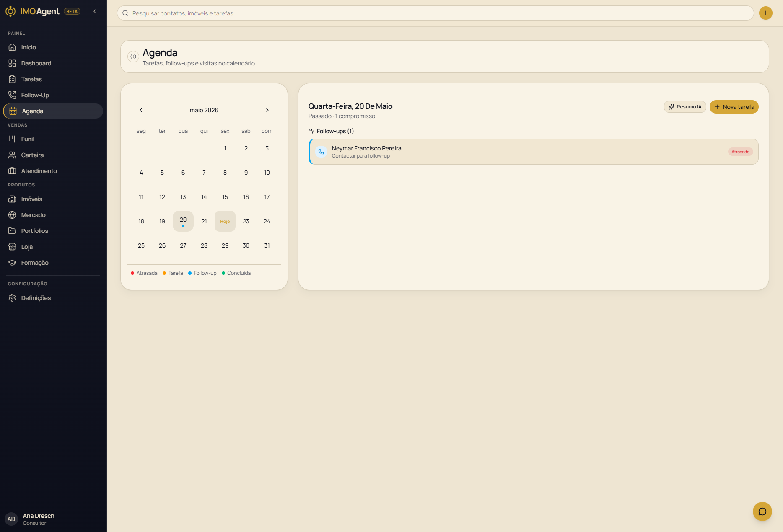Click the Nova tarefa button
This screenshot has width=783, height=532.
[734, 107]
